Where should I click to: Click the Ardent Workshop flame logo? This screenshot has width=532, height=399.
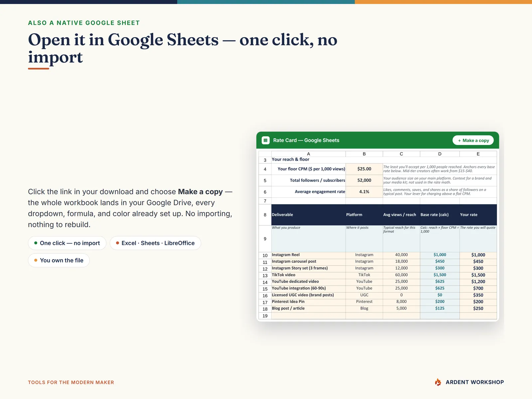pyautogui.click(x=438, y=382)
